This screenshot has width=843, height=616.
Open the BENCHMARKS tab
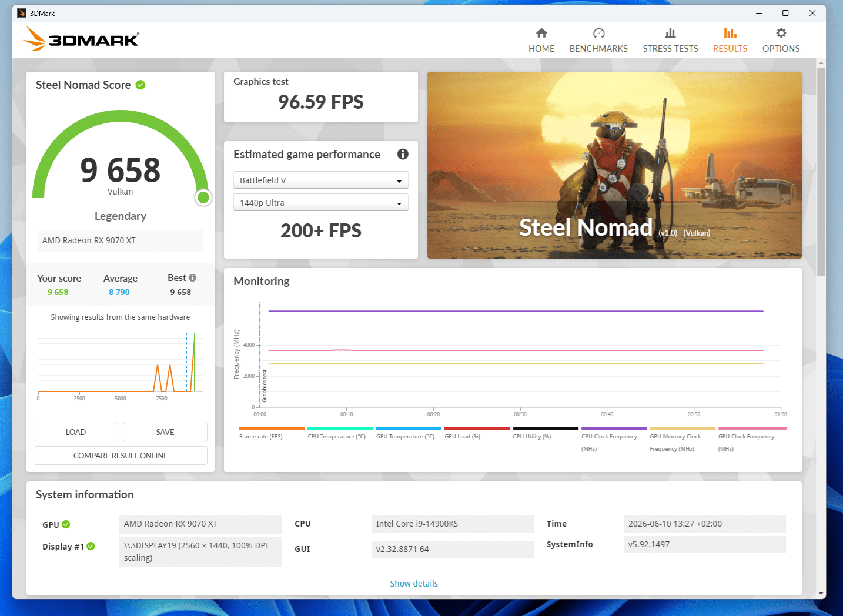point(598,41)
